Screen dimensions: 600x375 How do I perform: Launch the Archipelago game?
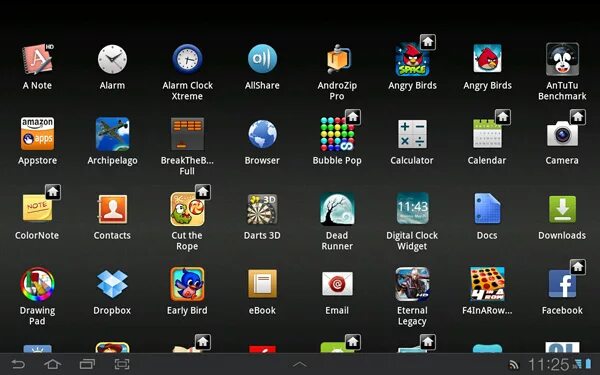(x=112, y=134)
